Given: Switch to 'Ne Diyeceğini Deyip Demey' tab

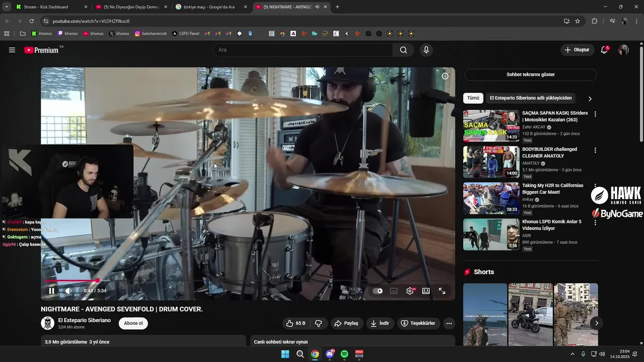Looking at the screenshot, I should click(x=132, y=7).
